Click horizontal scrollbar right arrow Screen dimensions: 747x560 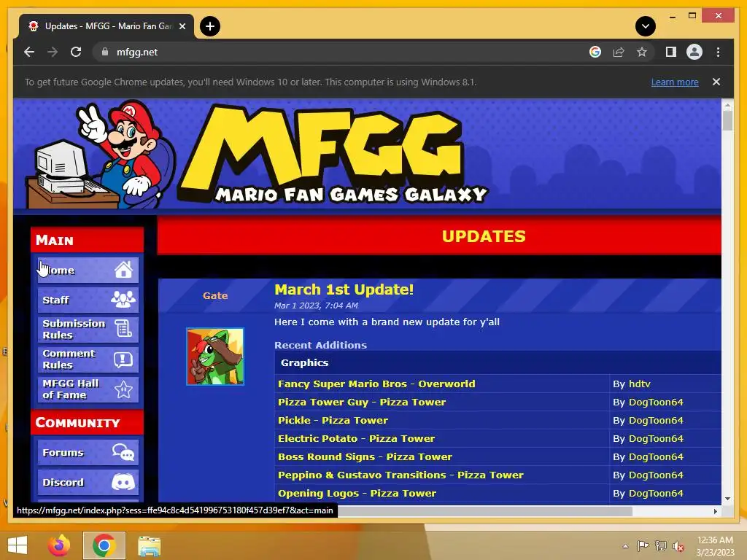click(x=716, y=511)
